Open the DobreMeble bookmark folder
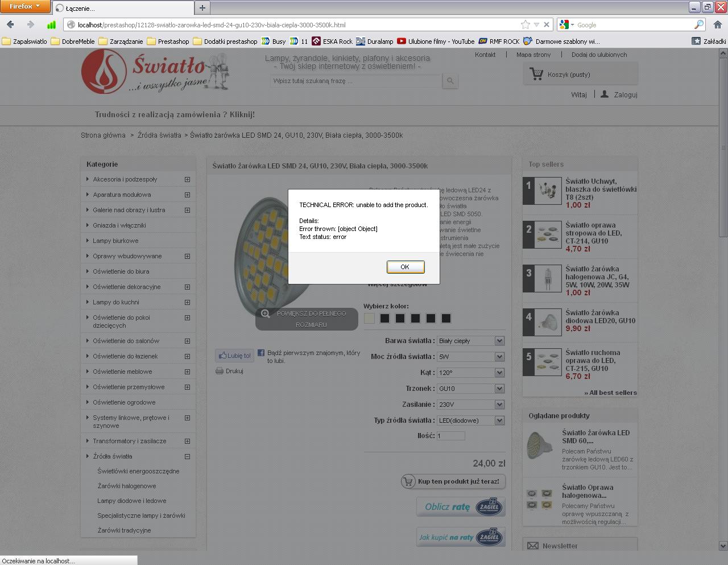Image resolution: width=728 pixels, height=565 pixels. pos(73,41)
